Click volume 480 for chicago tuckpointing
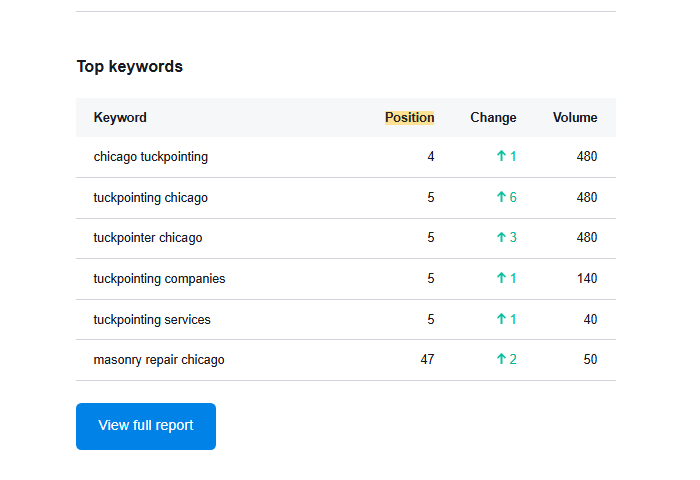 (587, 156)
